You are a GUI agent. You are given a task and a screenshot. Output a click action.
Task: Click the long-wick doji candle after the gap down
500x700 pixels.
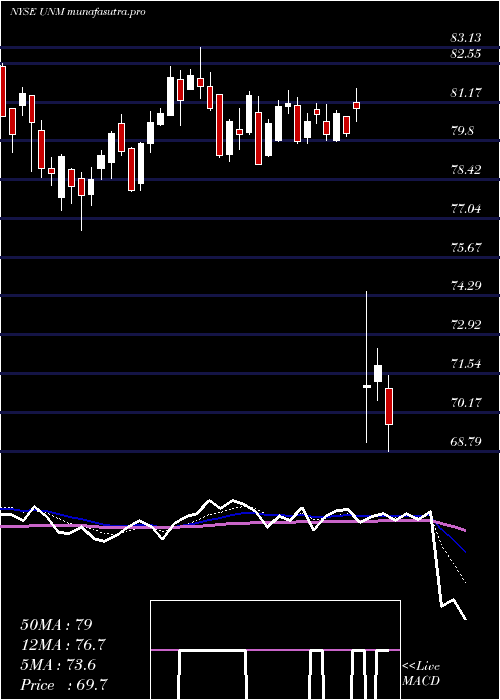coord(367,367)
